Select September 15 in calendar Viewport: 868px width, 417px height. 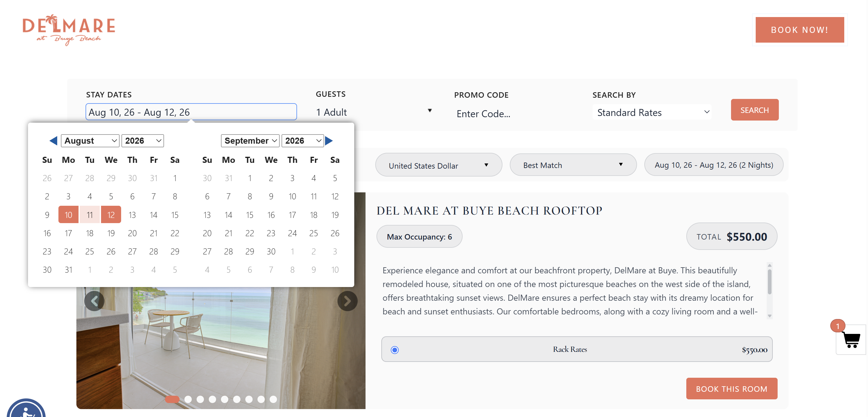click(250, 215)
